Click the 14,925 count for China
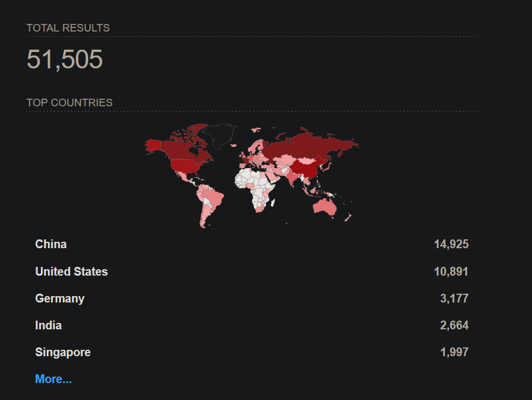This screenshot has height=400, width=532. [451, 244]
